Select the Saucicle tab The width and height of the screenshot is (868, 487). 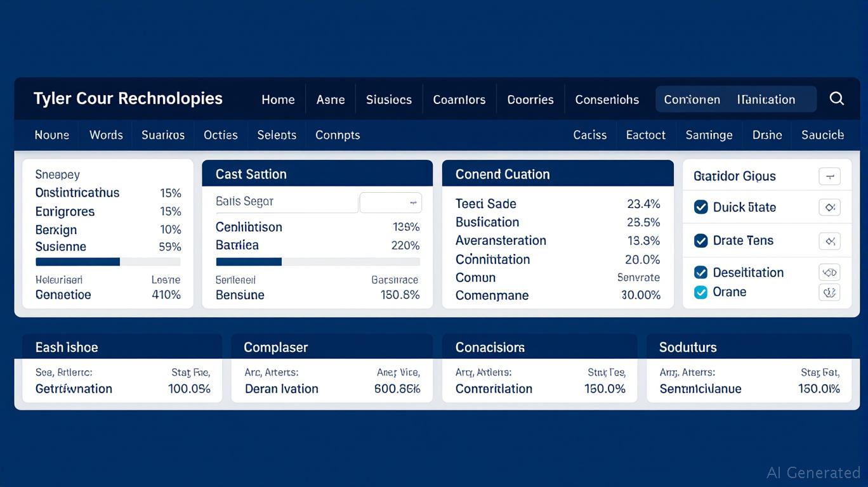822,135
